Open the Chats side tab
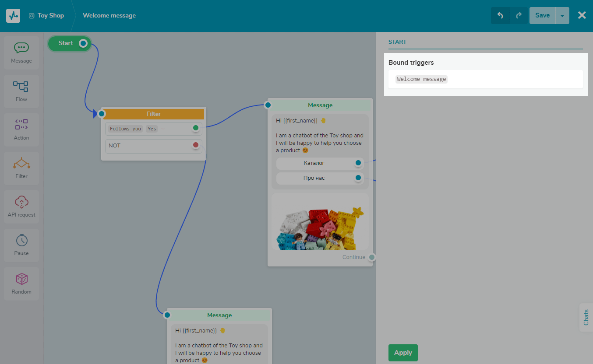Image resolution: width=593 pixels, height=364 pixels. pos(586,317)
